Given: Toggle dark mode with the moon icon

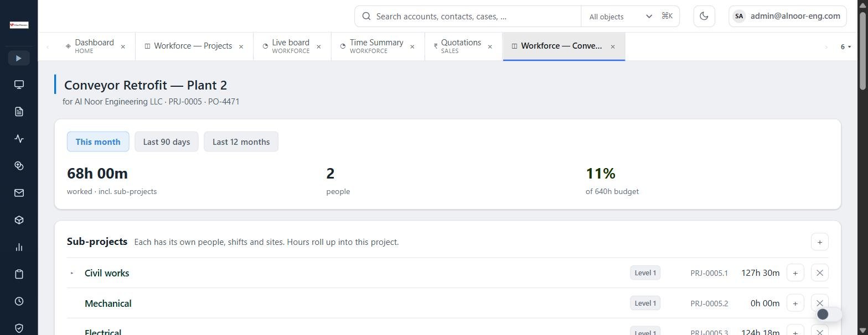Looking at the screenshot, I should click(704, 16).
